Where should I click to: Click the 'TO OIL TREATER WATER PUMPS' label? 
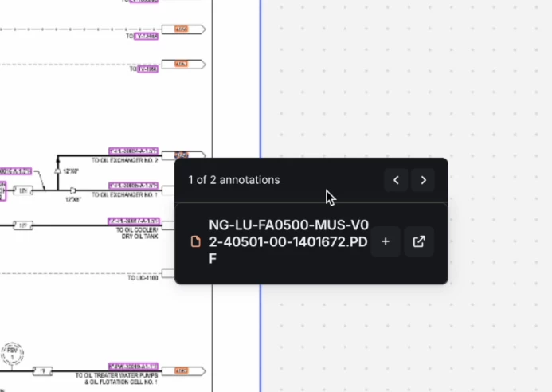click(x=117, y=375)
